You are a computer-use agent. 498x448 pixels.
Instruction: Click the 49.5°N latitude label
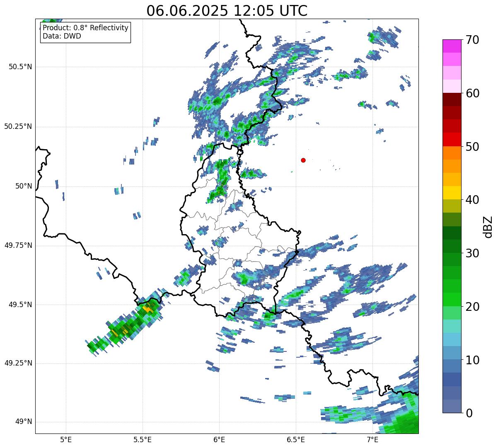tap(20, 305)
